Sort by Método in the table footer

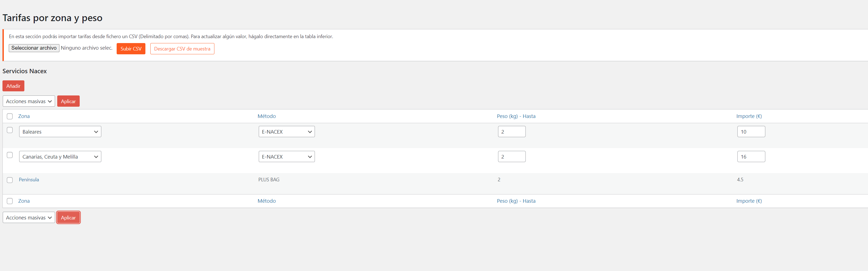coord(266,201)
